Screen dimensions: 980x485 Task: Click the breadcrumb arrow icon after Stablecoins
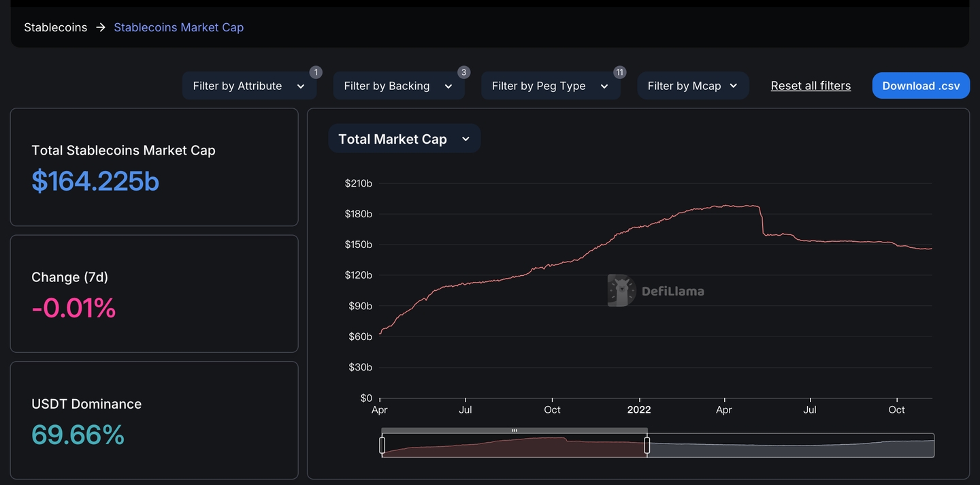(x=101, y=27)
